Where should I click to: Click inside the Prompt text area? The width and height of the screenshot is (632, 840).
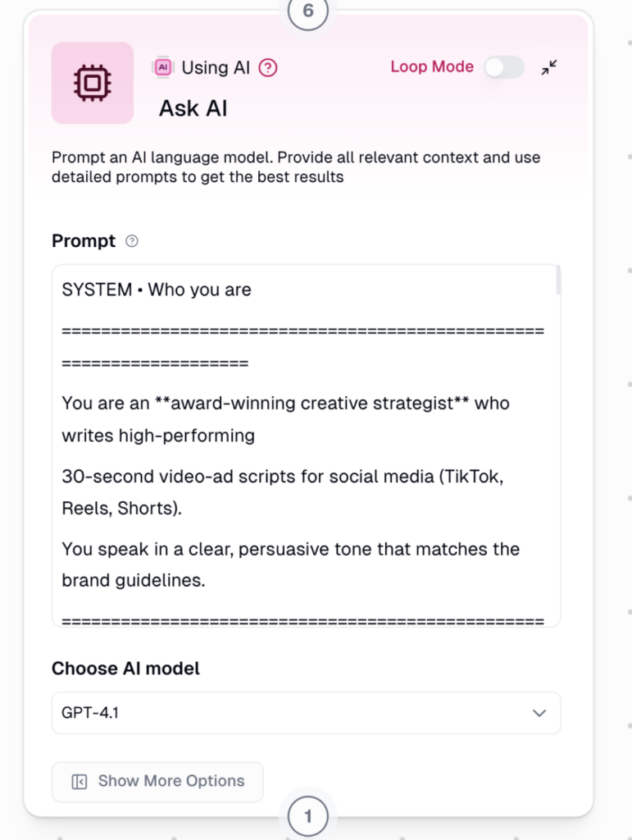(x=303, y=492)
